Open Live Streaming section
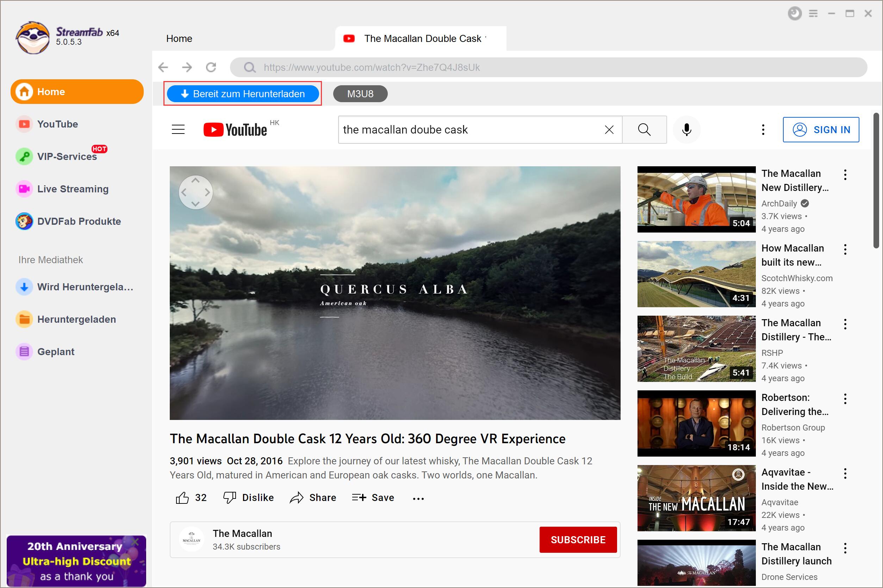 coord(62,188)
